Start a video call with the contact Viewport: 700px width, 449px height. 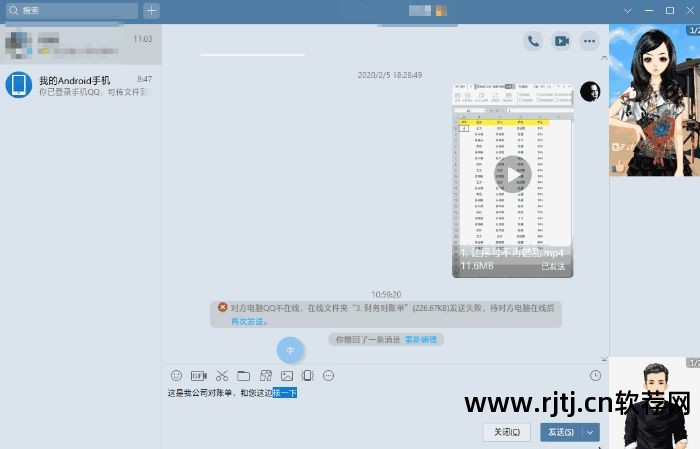(x=561, y=42)
